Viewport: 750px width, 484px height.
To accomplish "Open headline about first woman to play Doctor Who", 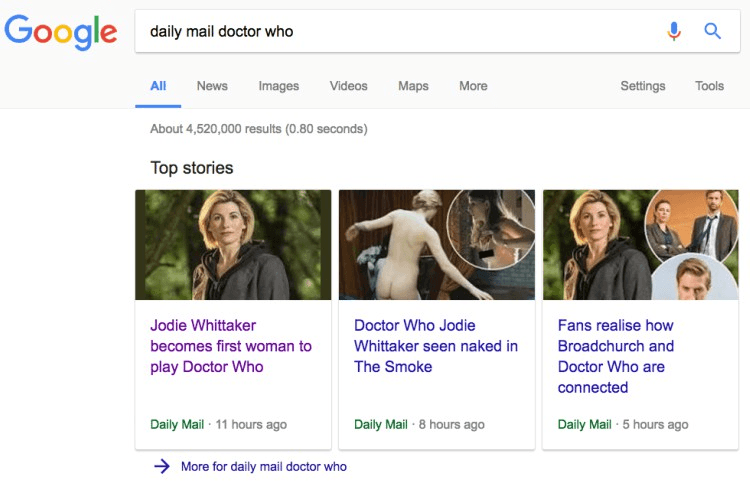I will [231, 346].
